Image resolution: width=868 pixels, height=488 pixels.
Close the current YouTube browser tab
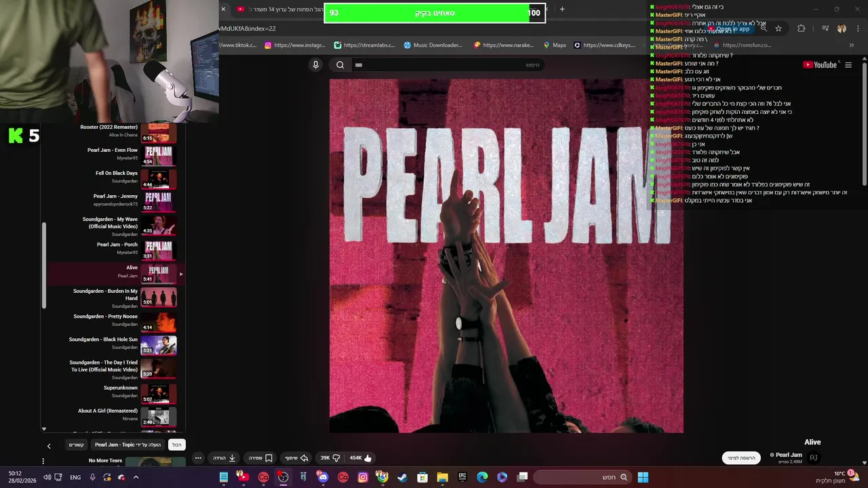223,9
